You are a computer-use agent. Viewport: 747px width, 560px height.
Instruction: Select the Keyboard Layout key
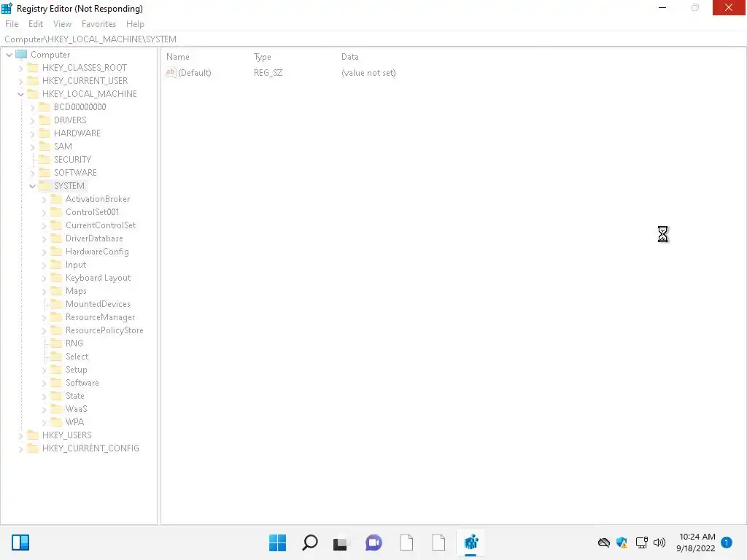coord(98,278)
